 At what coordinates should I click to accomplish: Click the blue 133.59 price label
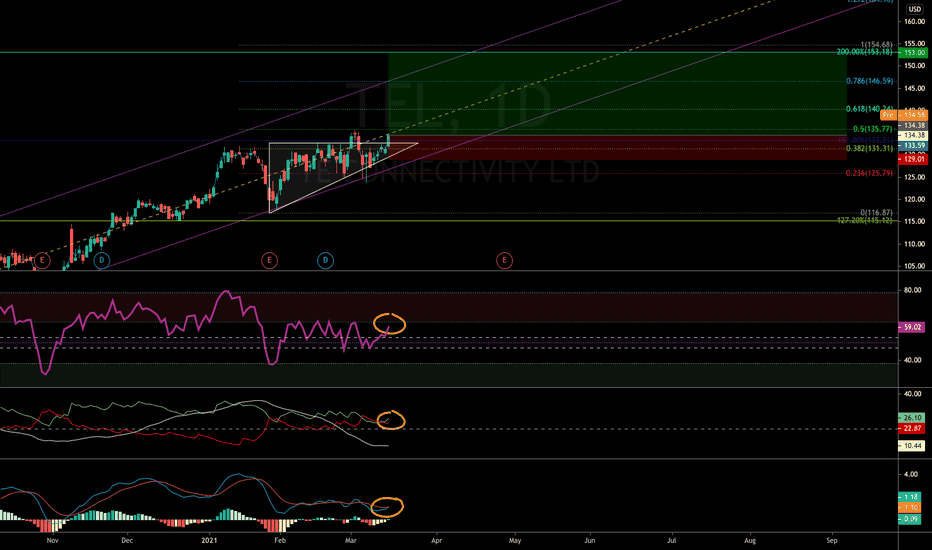912,146
